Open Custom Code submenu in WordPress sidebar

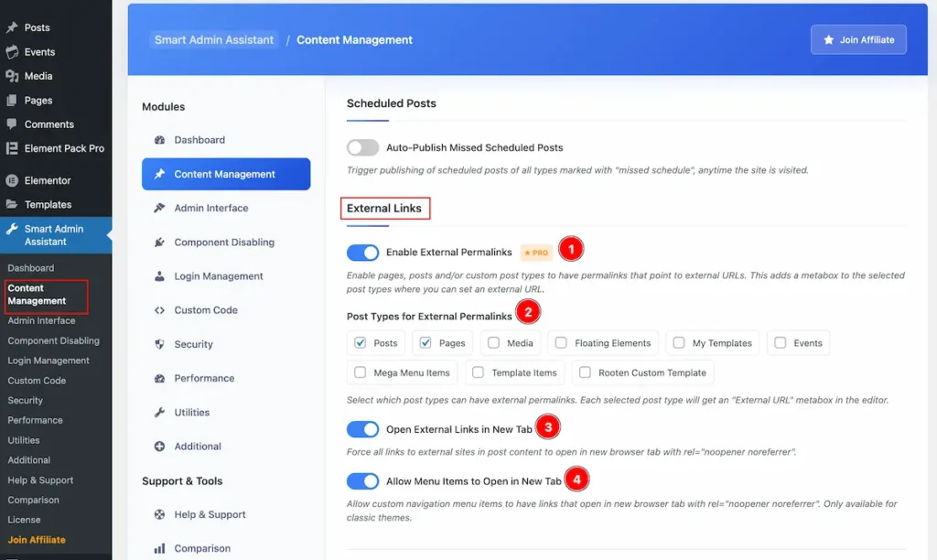pyautogui.click(x=37, y=381)
